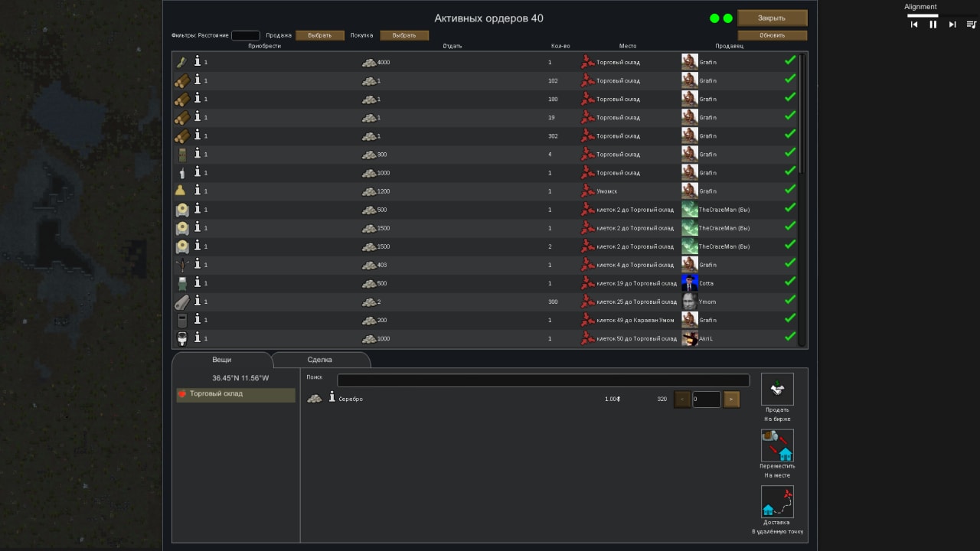Click the item icon in the 300 silver row
The width and height of the screenshot is (980, 551).
coord(181,154)
